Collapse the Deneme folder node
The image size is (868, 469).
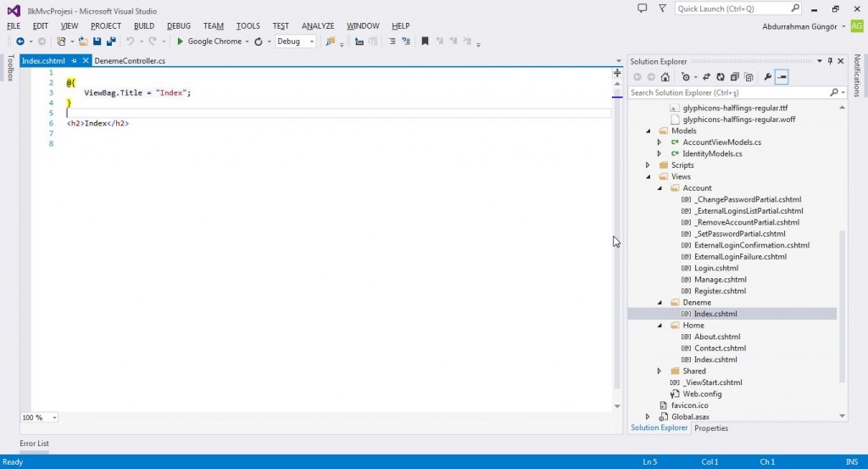(x=659, y=302)
